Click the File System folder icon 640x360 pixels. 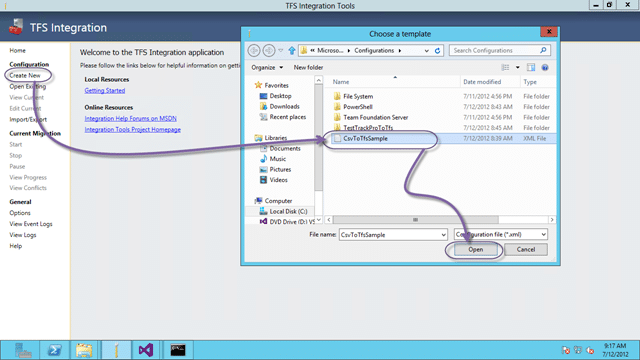pos(337,96)
